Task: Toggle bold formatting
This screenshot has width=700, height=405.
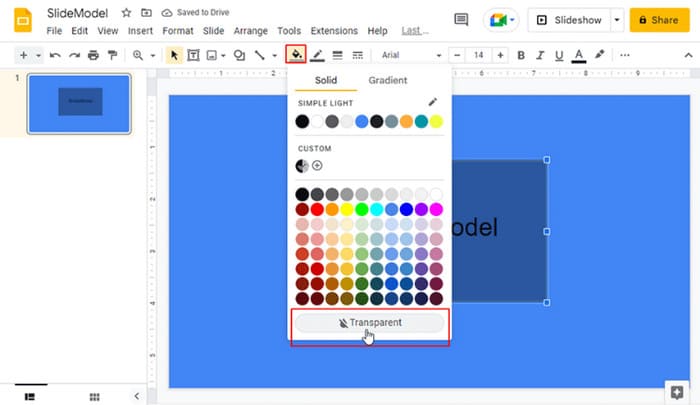Action: coord(521,55)
